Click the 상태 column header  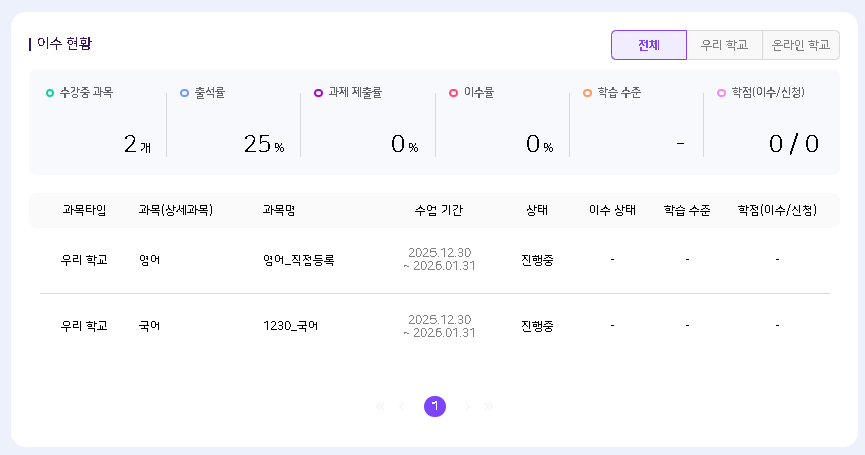[537, 210]
